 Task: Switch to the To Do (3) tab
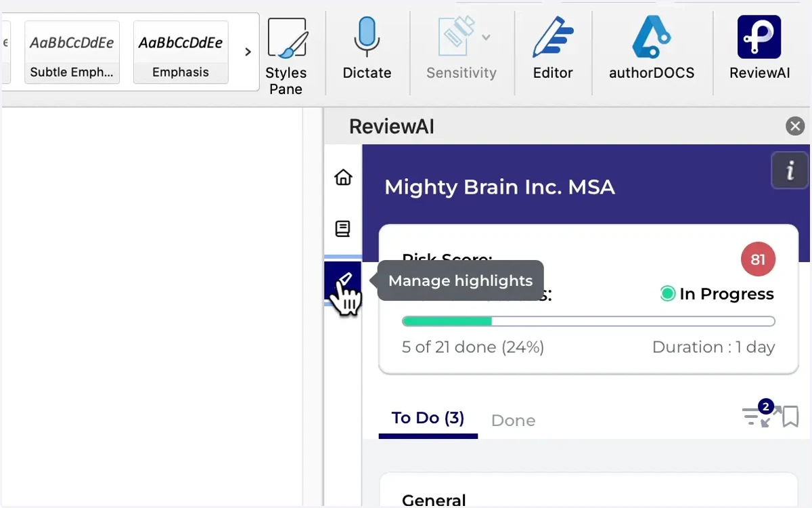[428, 419]
